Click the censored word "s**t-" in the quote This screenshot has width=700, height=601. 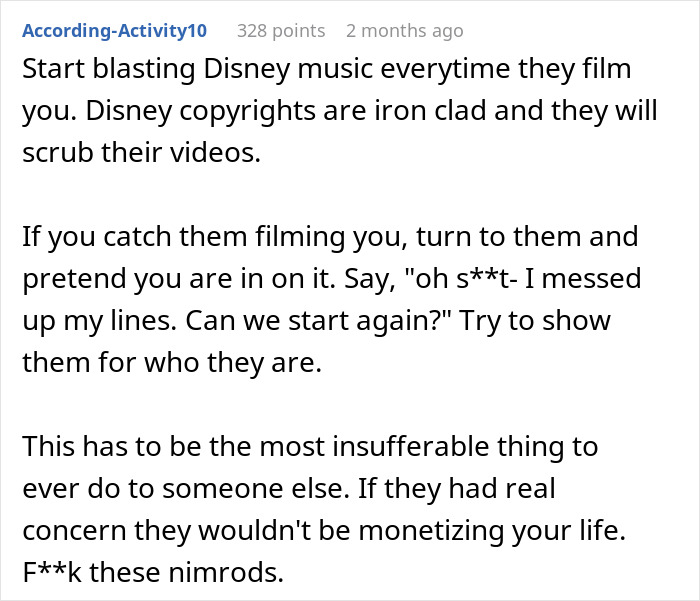488,279
